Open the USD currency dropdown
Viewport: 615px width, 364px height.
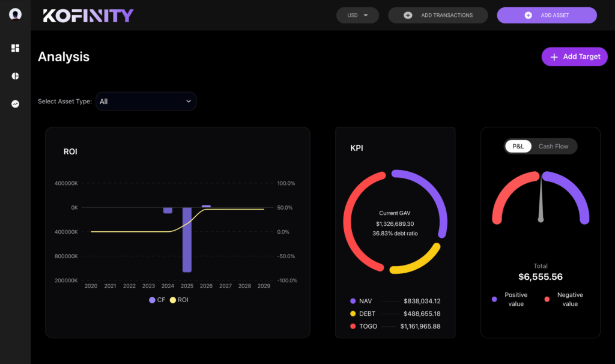pyautogui.click(x=357, y=15)
